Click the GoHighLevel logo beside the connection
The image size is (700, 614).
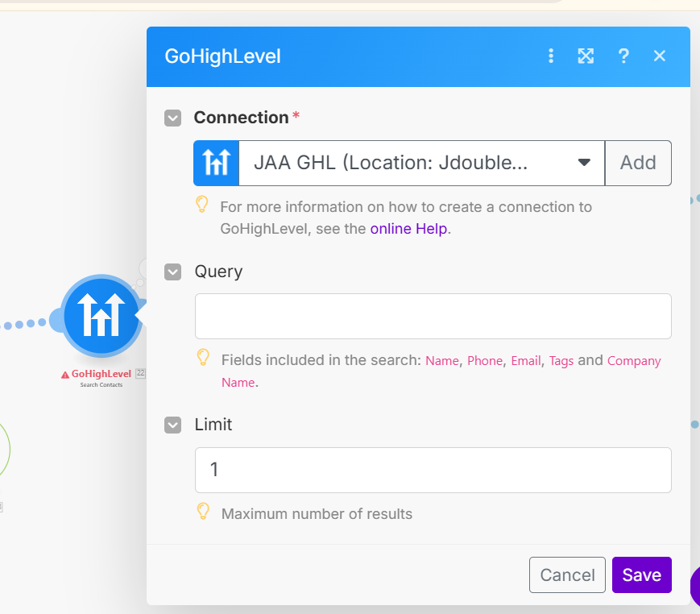click(217, 163)
